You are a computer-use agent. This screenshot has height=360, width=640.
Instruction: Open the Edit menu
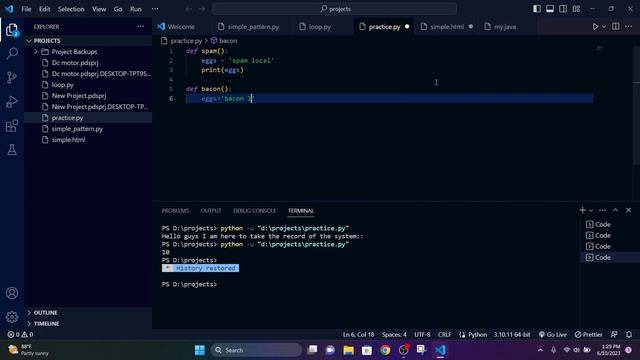click(x=44, y=9)
